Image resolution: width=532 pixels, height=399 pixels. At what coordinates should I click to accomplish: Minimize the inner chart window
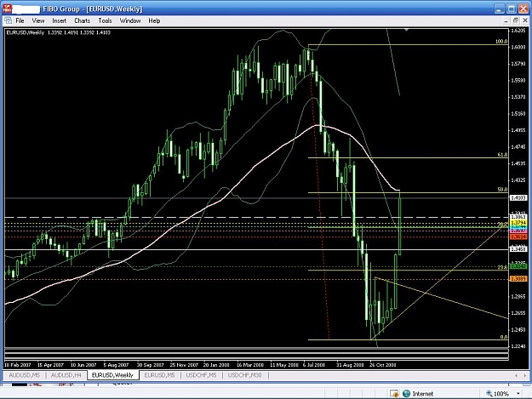coord(506,20)
